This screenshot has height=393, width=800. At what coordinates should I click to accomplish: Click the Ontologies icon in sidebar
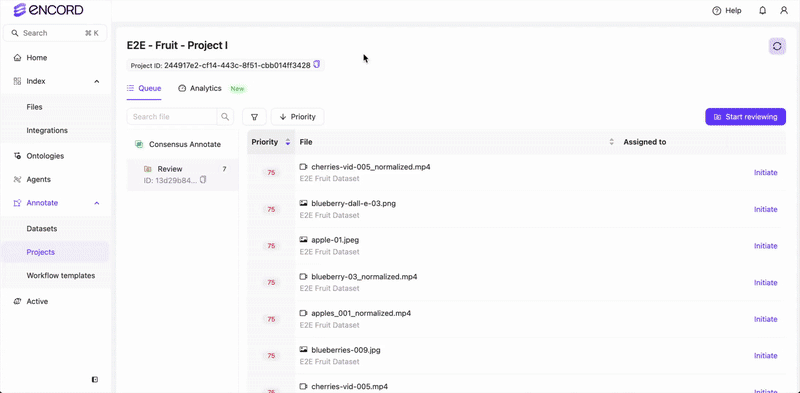point(17,156)
